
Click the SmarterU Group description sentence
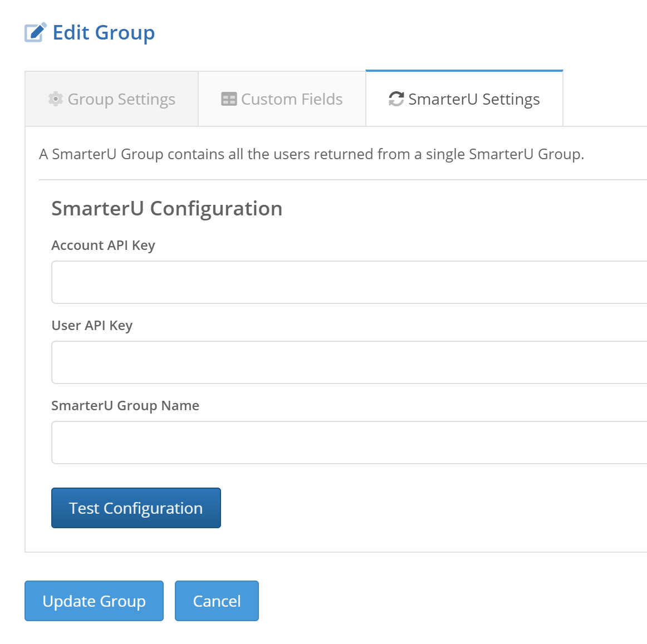point(312,154)
